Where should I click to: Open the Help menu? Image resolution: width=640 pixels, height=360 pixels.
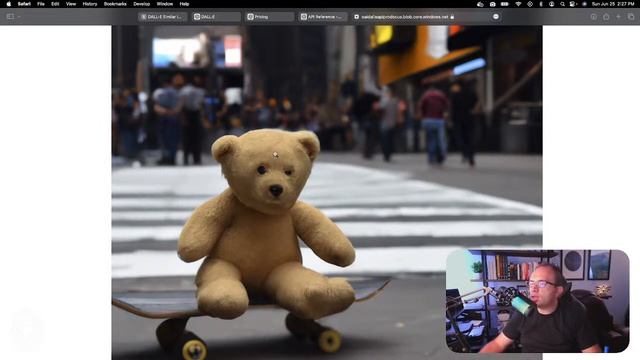click(184, 4)
